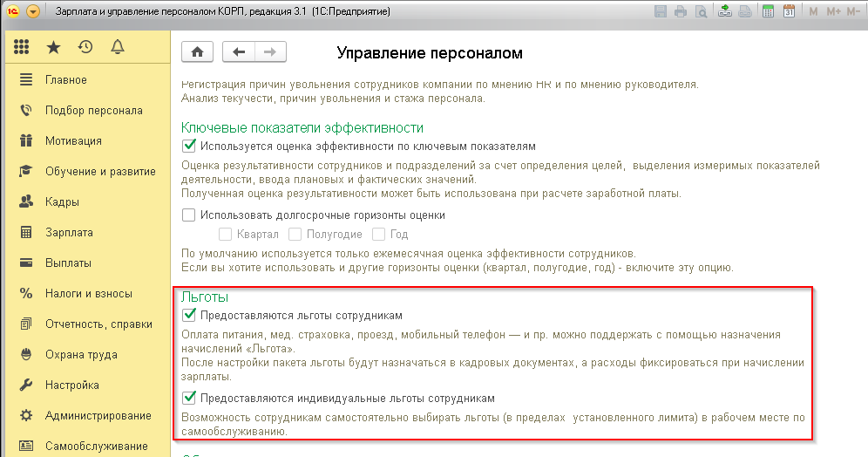The image size is (868, 457).
Task: Toggle individual benefits for employees checkbox
Action: (x=189, y=398)
